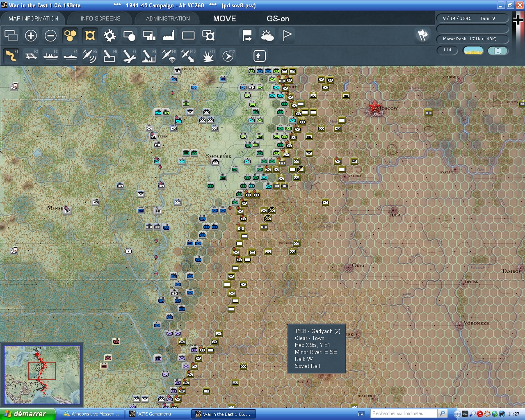The image size is (525, 420).
Task: Toggle unit counter display mode
Action: tap(90, 36)
